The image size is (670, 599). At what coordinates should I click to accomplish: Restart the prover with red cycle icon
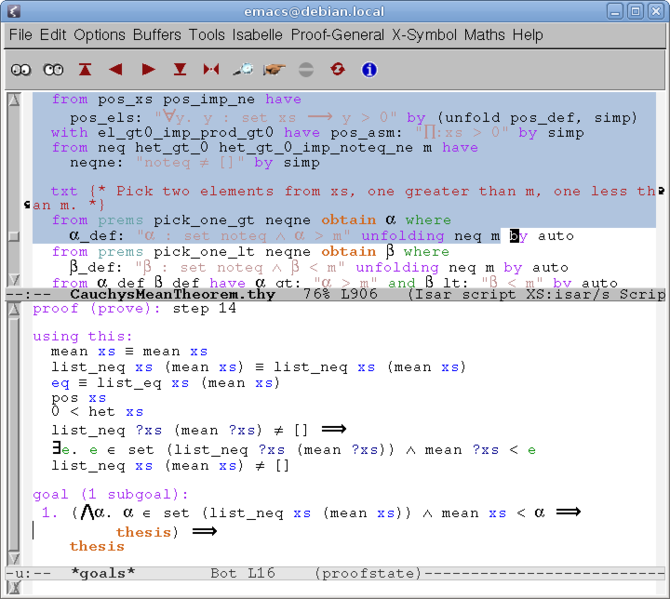point(337,70)
